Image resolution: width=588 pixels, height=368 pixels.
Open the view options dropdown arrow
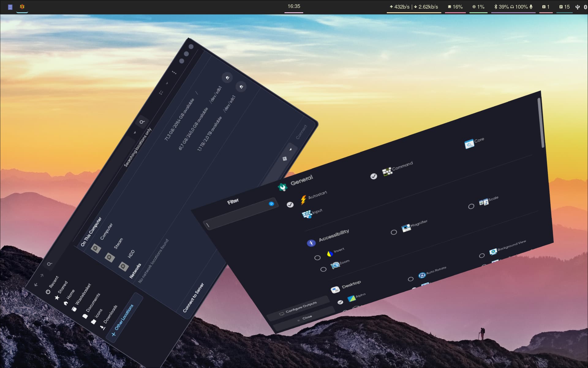point(167,83)
